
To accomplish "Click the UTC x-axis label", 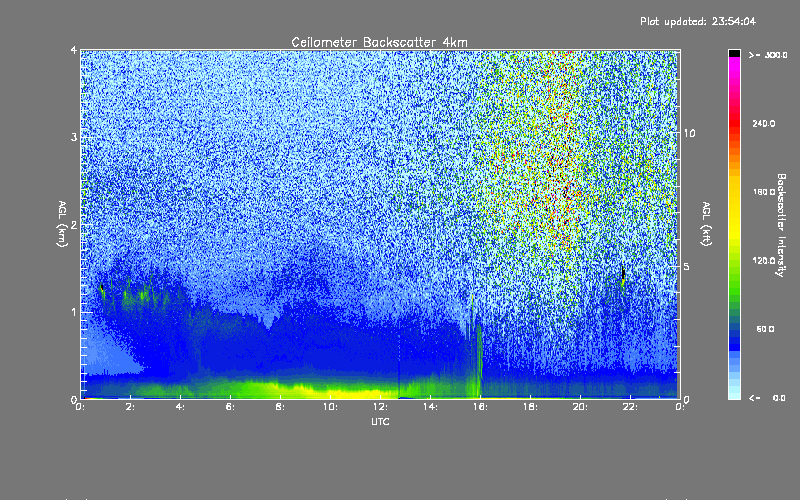I will [380, 421].
